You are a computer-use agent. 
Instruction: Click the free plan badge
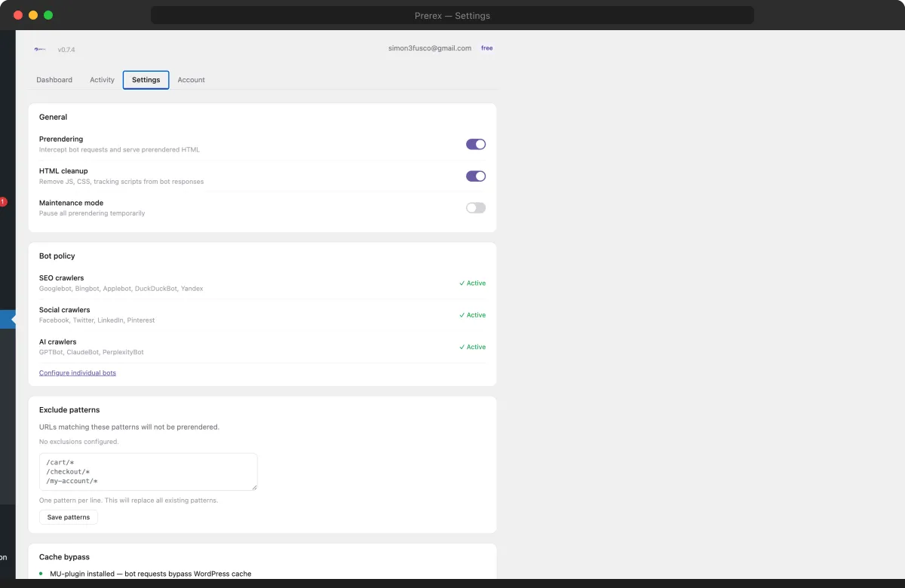[486, 47]
